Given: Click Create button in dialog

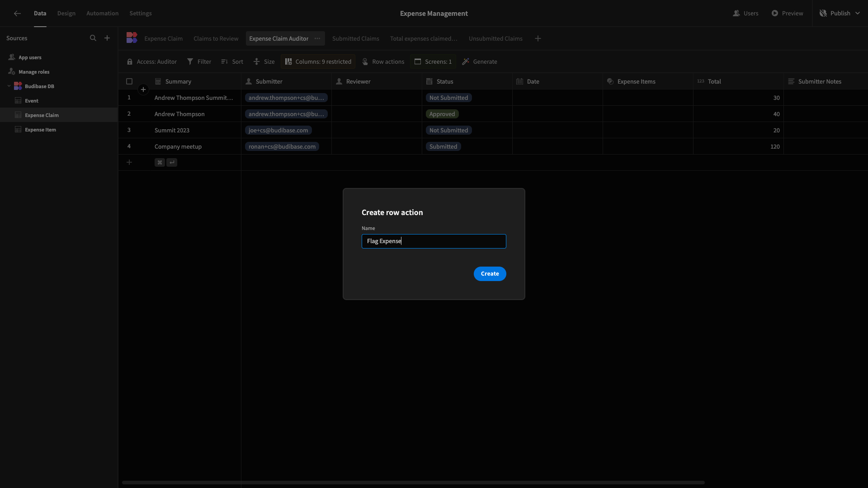Looking at the screenshot, I should [x=490, y=274].
